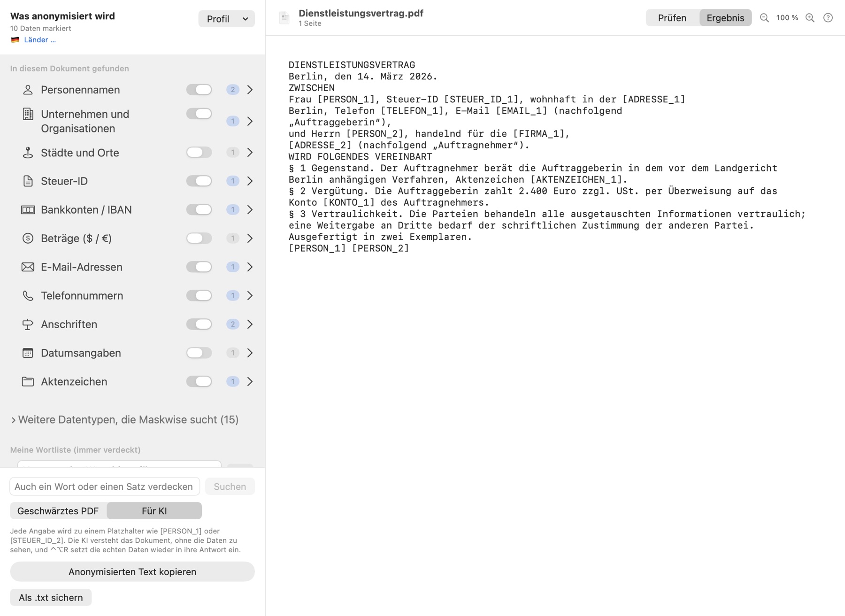Expand Telefonnummern chevron
845x616 pixels.
(x=250, y=296)
